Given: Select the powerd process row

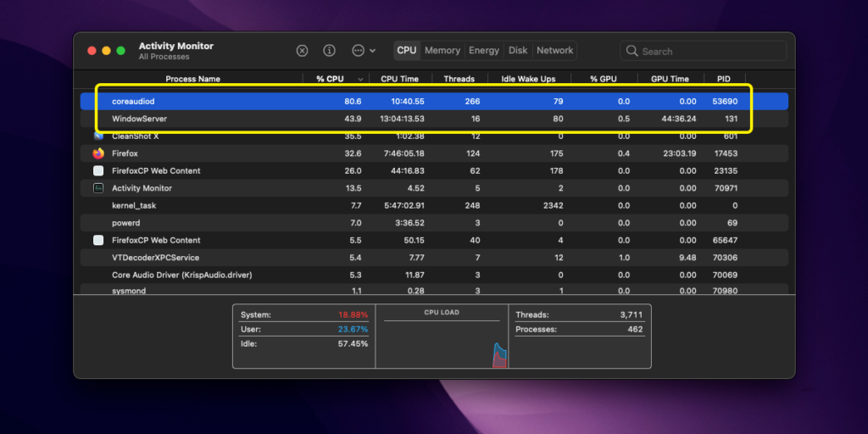Looking at the screenshot, I should click(435, 223).
